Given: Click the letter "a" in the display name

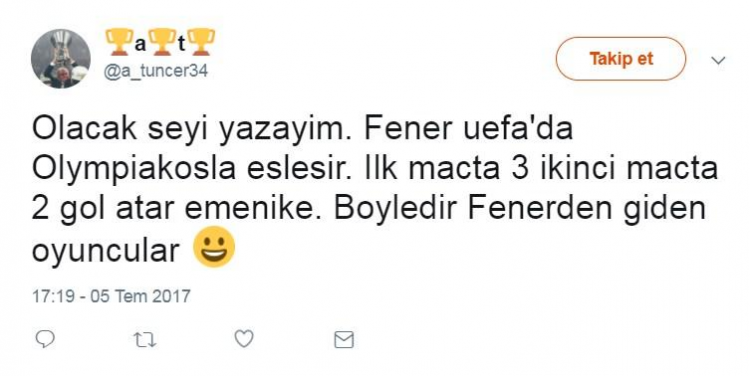Looking at the screenshot, I should pyautogui.click(x=140, y=44).
